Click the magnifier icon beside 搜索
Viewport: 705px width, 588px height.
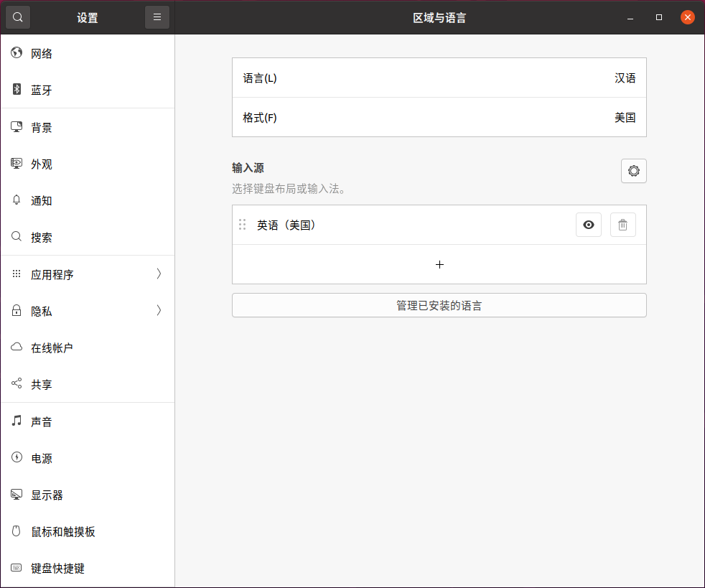(17, 237)
